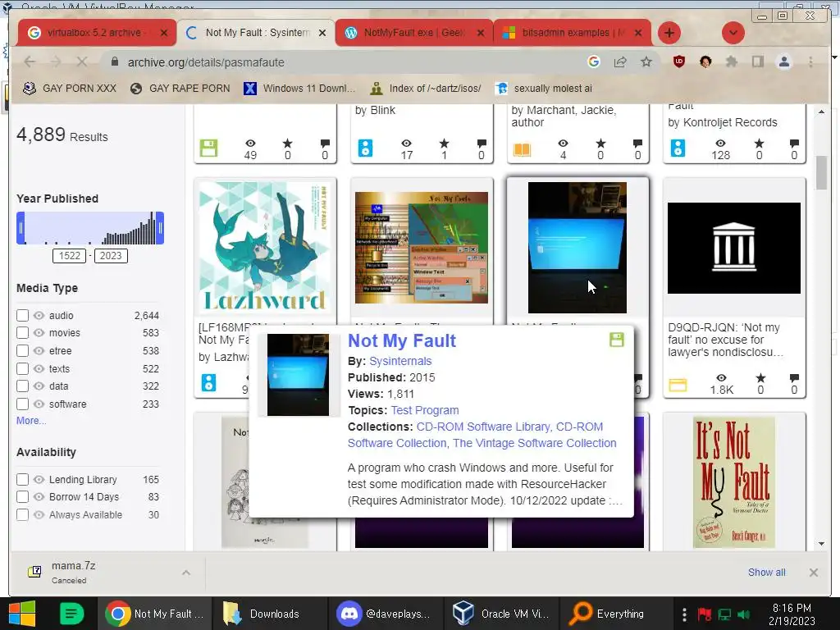Open the D9QD-RJQN archive building thumbnail
This screenshot has width=840, height=630.
pyautogui.click(x=734, y=248)
